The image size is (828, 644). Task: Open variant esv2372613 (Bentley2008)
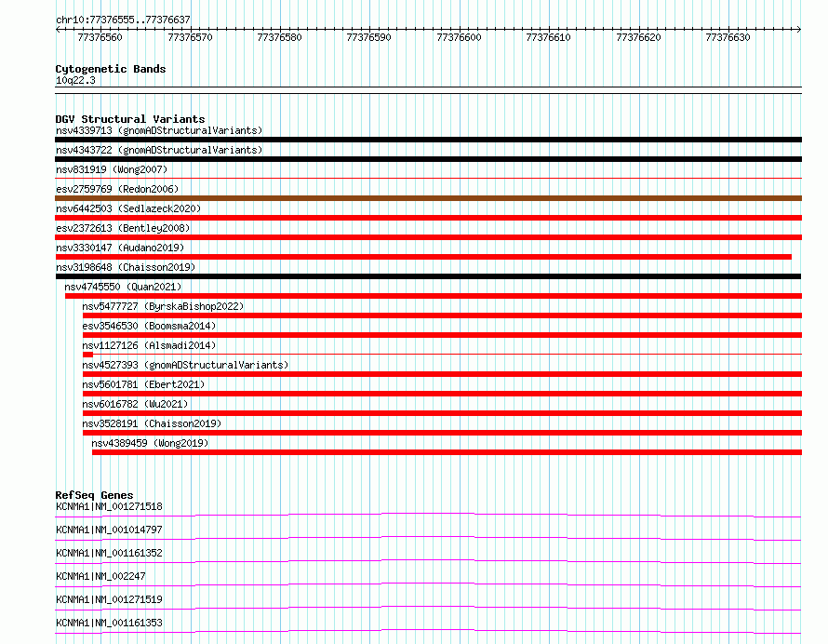point(123,228)
